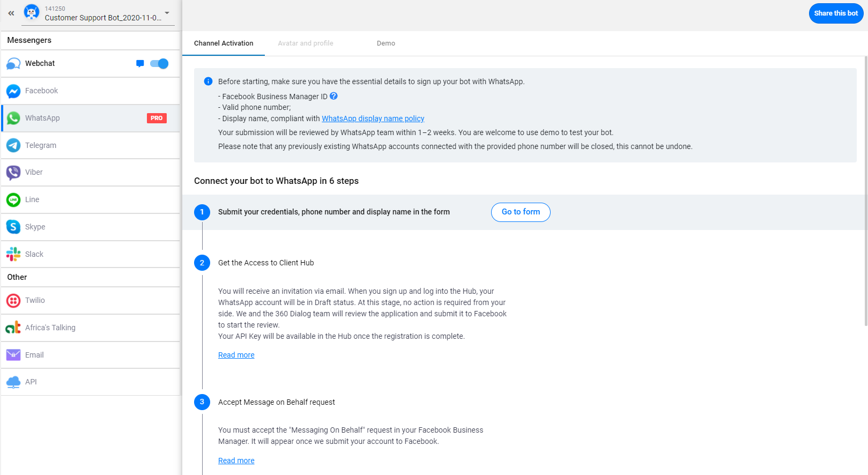The width and height of the screenshot is (868, 475).
Task: Click the Webchat messenger icon
Action: 13,64
